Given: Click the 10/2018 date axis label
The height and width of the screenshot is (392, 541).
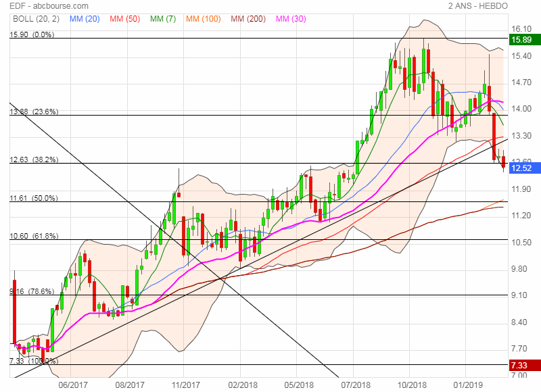Looking at the screenshot, I should [x=412, y=385].
